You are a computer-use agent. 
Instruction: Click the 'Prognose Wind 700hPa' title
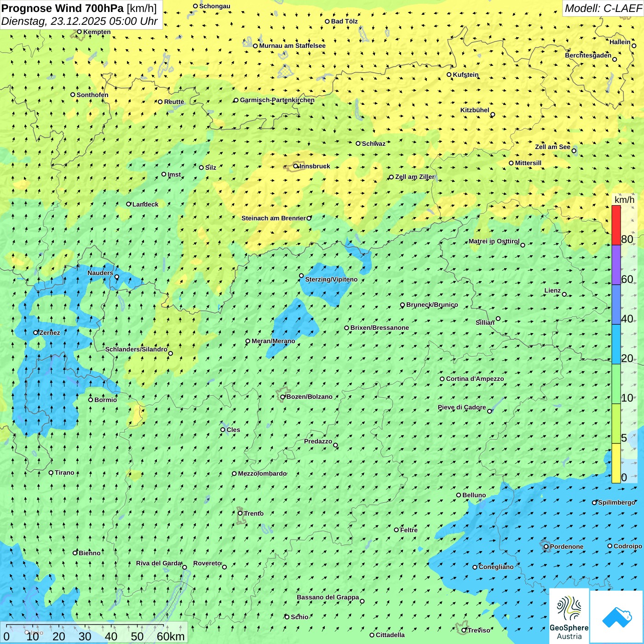[63, 8]
